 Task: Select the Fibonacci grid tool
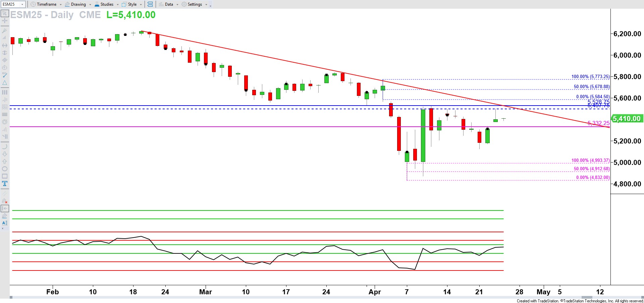pyautogui.click(x=5, y=107)
